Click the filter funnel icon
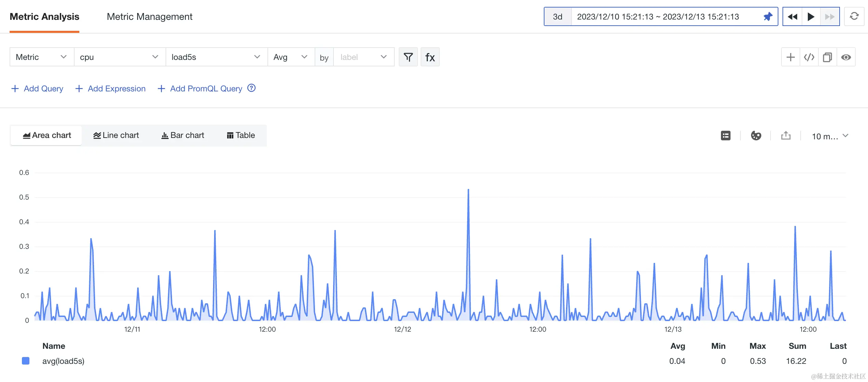Image resolution: width=868 pixels, height=382 pixels. 408,57
